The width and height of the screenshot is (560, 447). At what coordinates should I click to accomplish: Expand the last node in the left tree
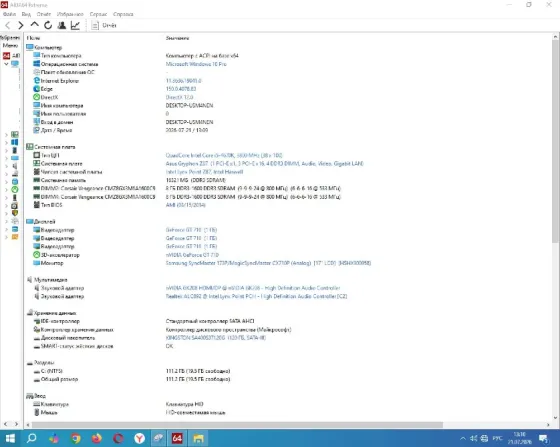[x=6, y=237]
